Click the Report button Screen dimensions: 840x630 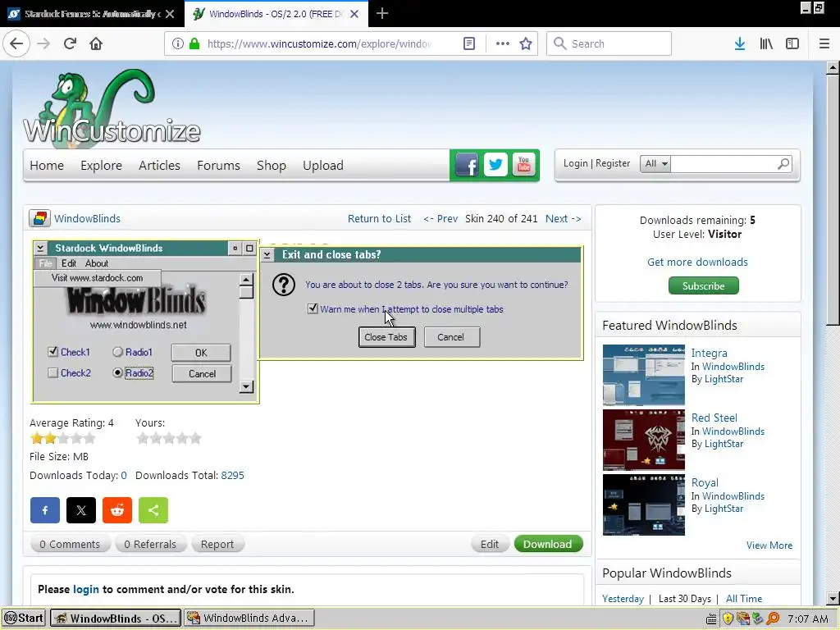pyautogui.click(x=217, y=545)
